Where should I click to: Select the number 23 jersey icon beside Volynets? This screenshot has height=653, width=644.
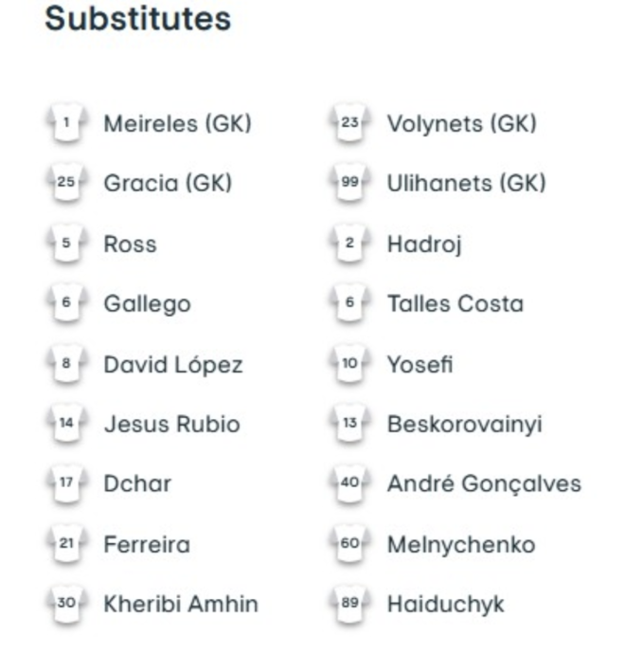(349, 124)
